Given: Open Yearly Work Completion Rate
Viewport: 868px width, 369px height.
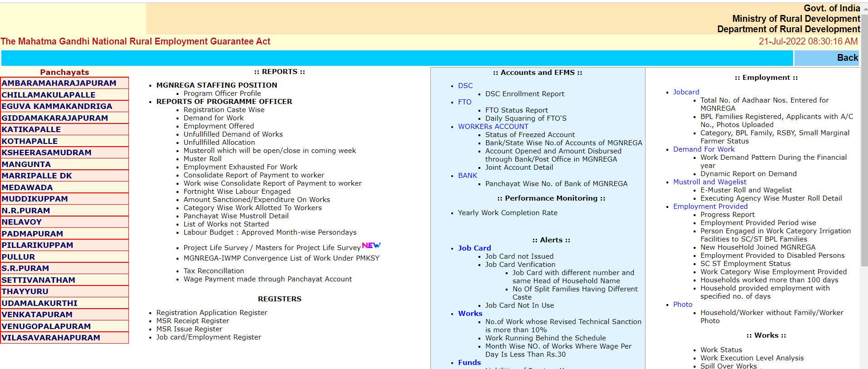Looking at the screenshot, I should coord(508,213).
